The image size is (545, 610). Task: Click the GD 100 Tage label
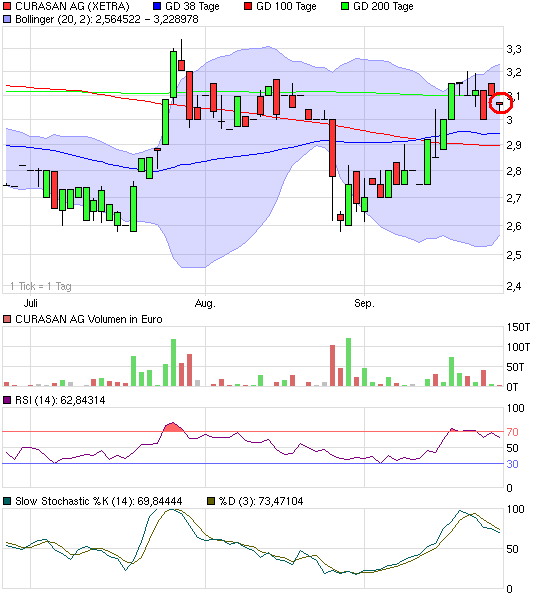point(286,6)
